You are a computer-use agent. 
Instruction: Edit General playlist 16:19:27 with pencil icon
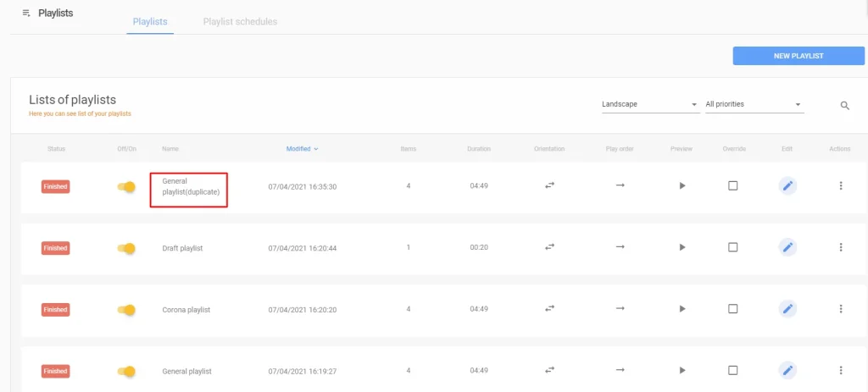(787, 370)
